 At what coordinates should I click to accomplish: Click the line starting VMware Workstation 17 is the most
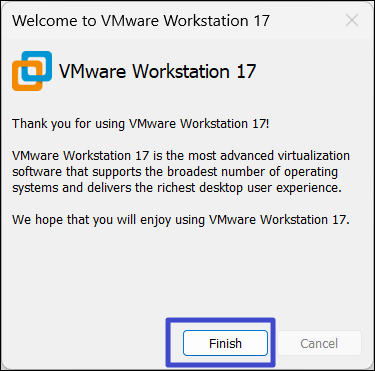pos(181,156)
